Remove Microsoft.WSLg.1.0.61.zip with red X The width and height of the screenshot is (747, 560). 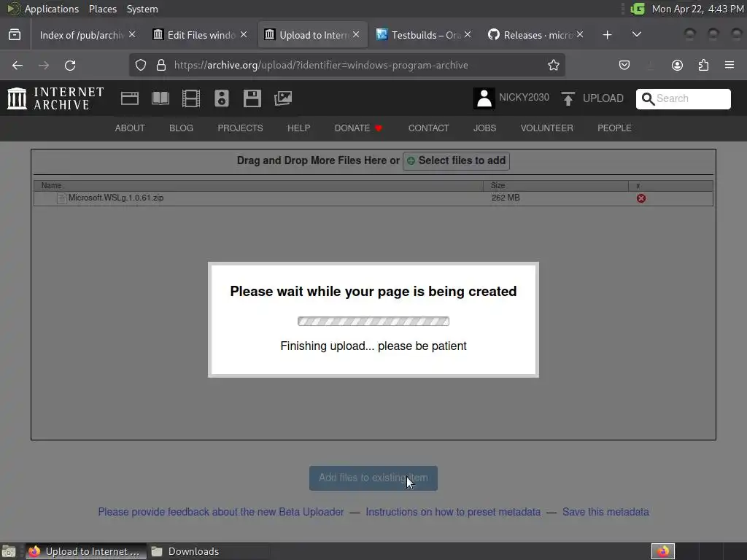[x=641, y=198]
